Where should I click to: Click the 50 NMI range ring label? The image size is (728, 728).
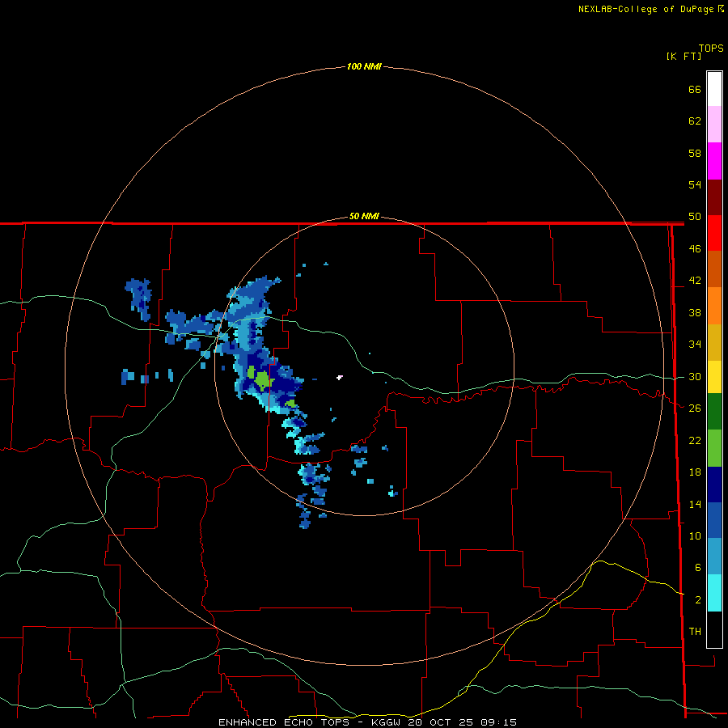(x=364, y=216)
